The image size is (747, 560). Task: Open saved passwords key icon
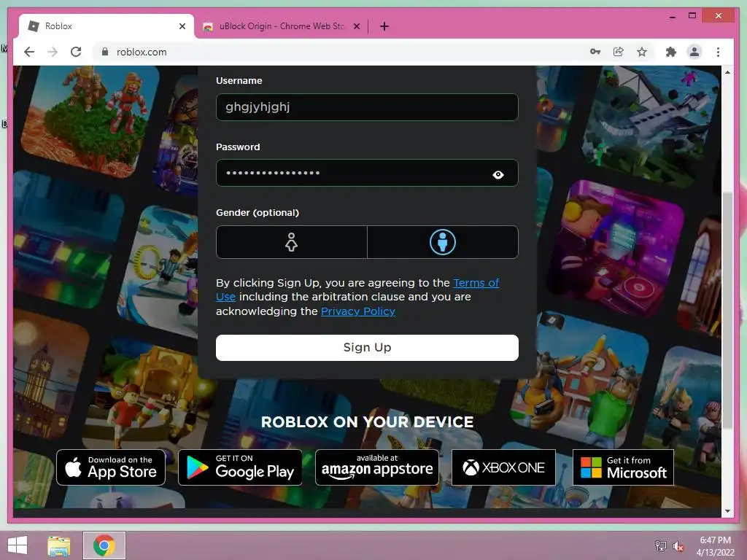coord(595,52)
